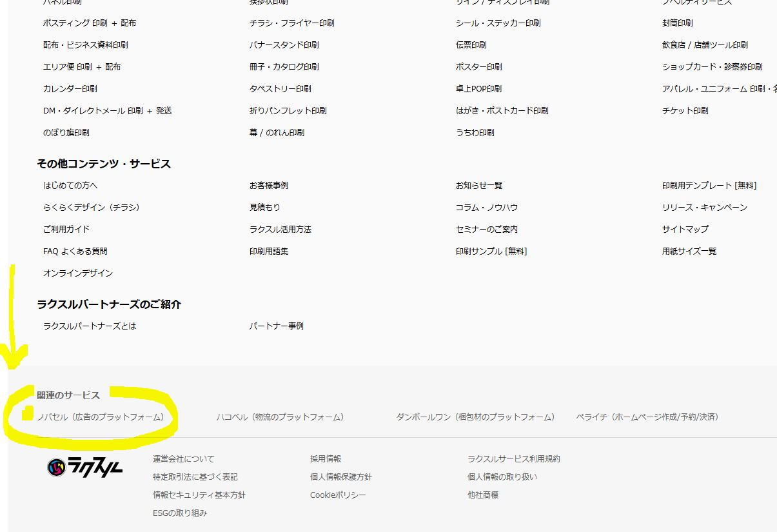Open サイトマップ link
The image size is (777, 532).
pyautogui.click(x=685, y=230)
